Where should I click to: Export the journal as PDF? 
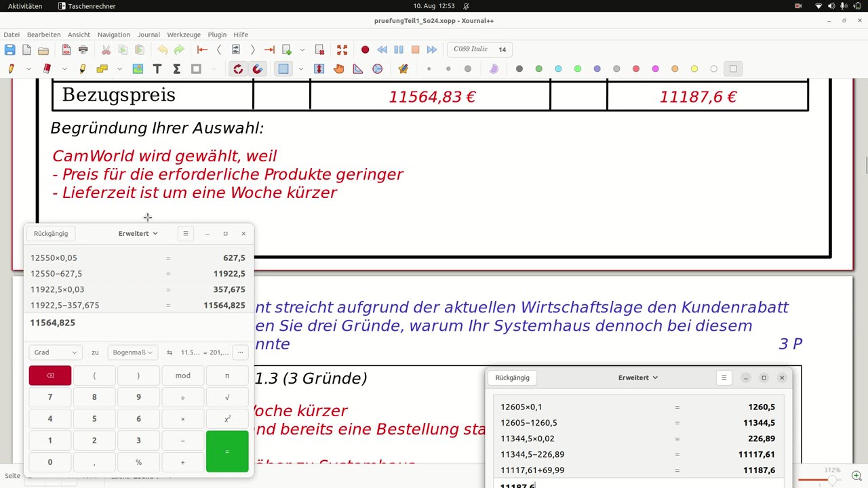(x=66, y=49)
